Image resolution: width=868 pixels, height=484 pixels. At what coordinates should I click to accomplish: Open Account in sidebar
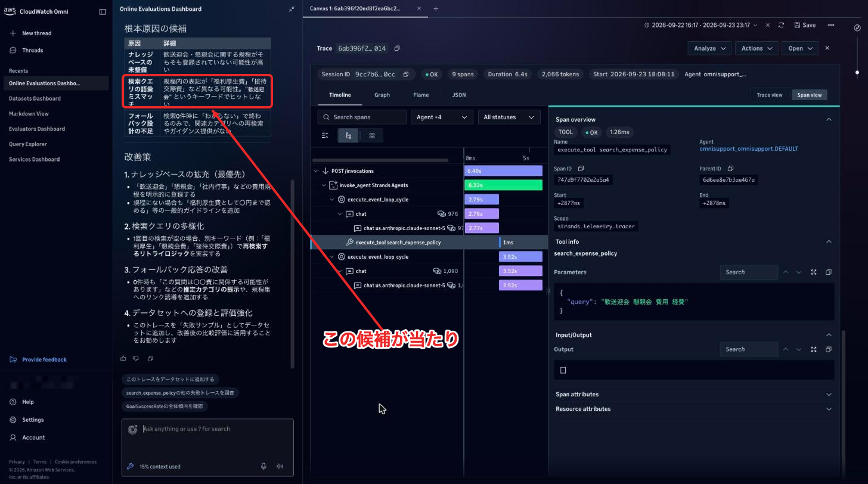tap(33, 438)
